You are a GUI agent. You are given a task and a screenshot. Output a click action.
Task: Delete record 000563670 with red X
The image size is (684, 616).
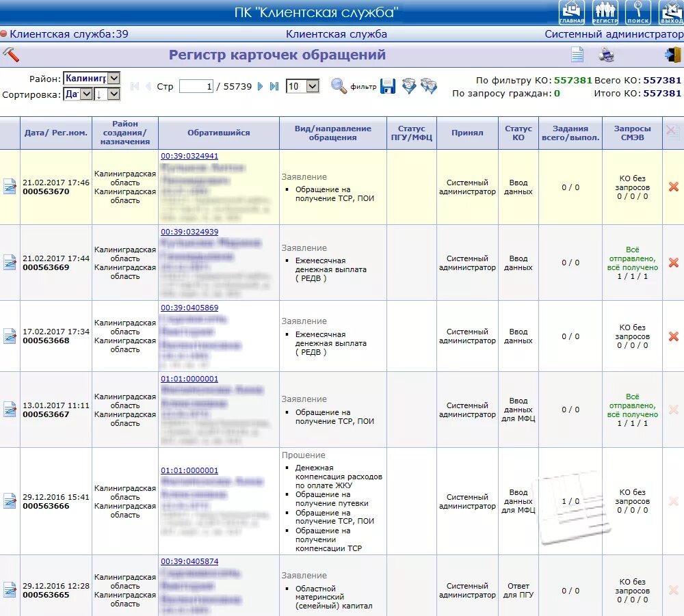pos(674,187)
